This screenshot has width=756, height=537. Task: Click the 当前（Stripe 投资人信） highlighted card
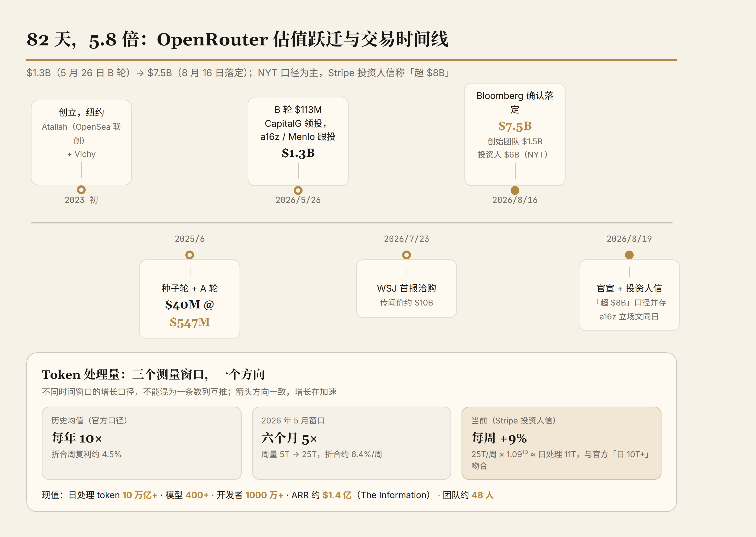(562, 443)
